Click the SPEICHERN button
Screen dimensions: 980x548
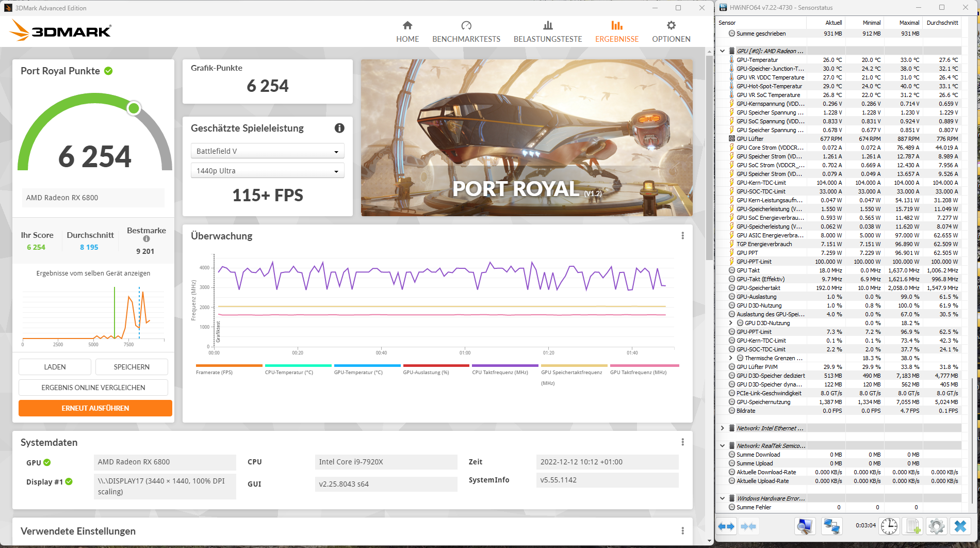[132, 367]
